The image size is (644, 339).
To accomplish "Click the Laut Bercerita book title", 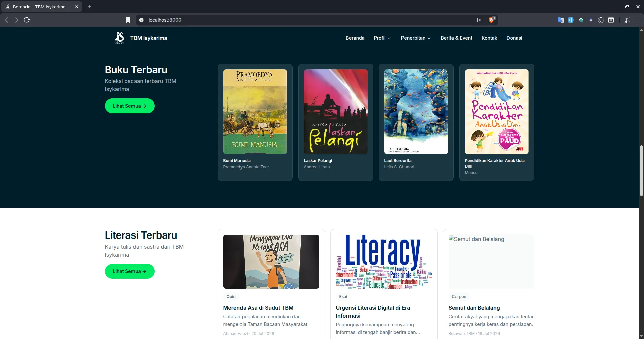I will coord(398,161).
